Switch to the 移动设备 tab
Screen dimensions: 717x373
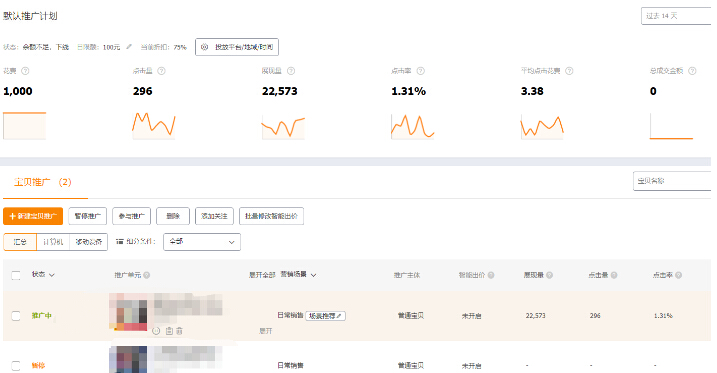click(x=89, y=242)
